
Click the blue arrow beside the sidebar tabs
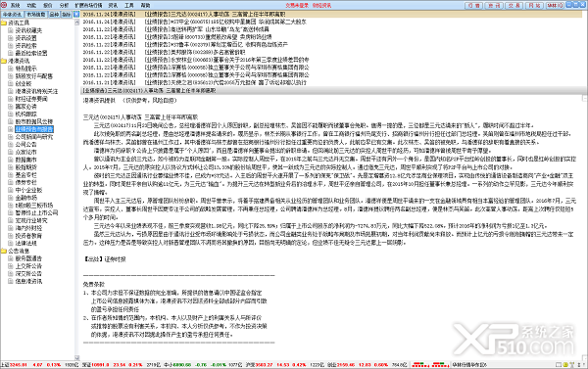76,15
